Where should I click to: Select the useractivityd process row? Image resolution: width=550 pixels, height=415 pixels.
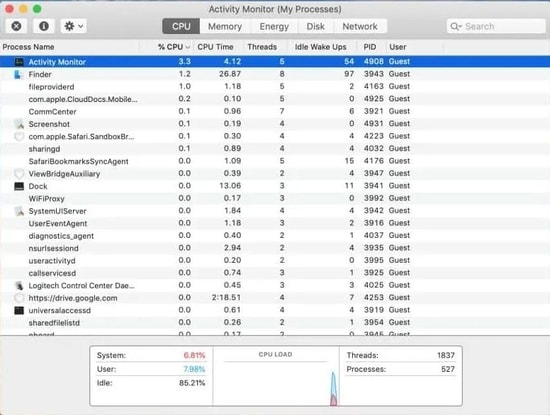(x=275, y=261)
